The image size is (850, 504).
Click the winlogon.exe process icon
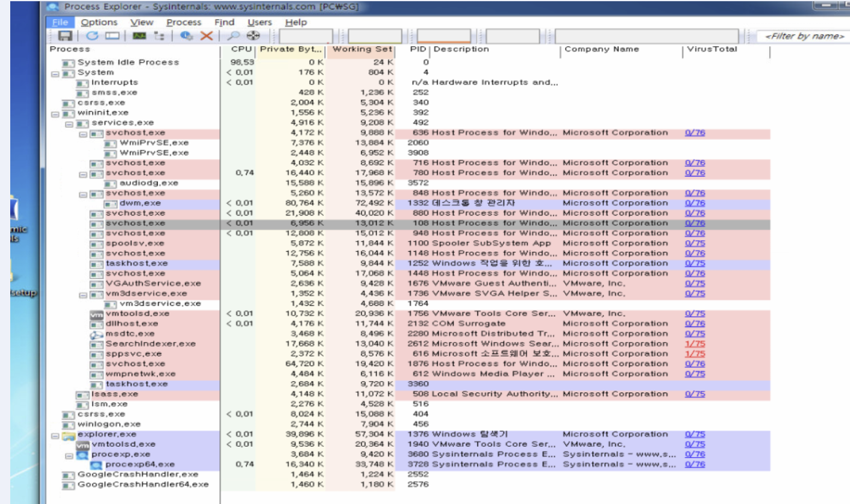click(69, 425)
